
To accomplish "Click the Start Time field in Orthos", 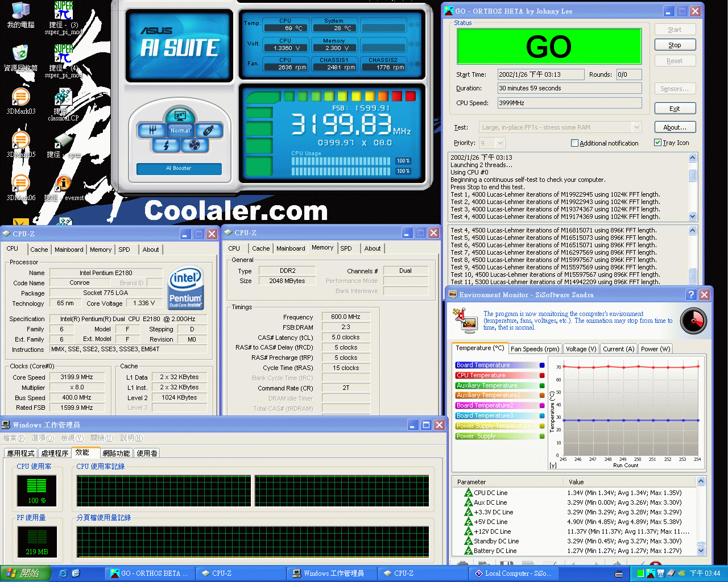I will (x=541, y=74).
